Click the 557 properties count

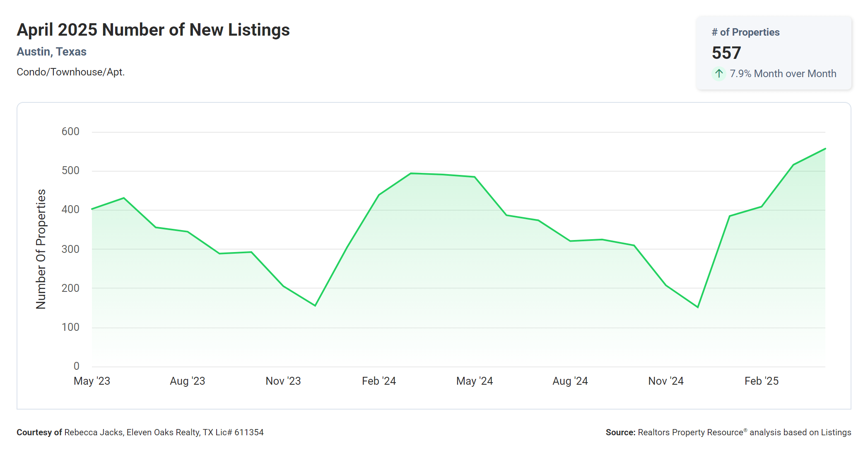[726, 53]
